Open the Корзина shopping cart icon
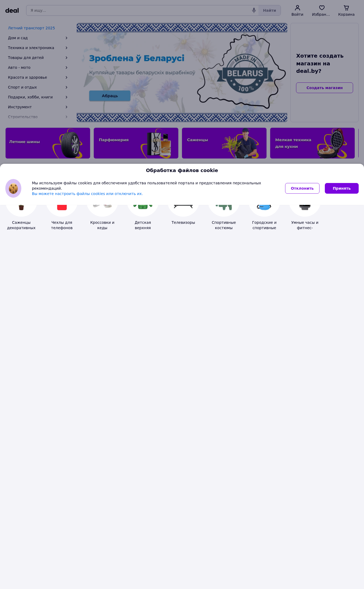 point(346,8)
